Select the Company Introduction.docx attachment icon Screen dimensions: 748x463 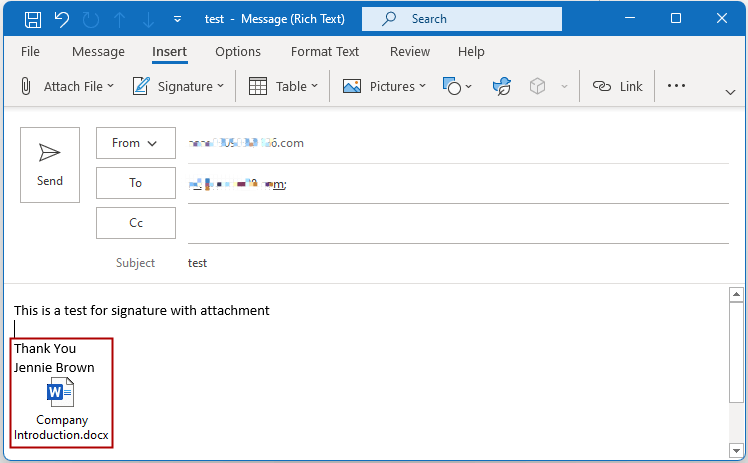click(61, 394)
